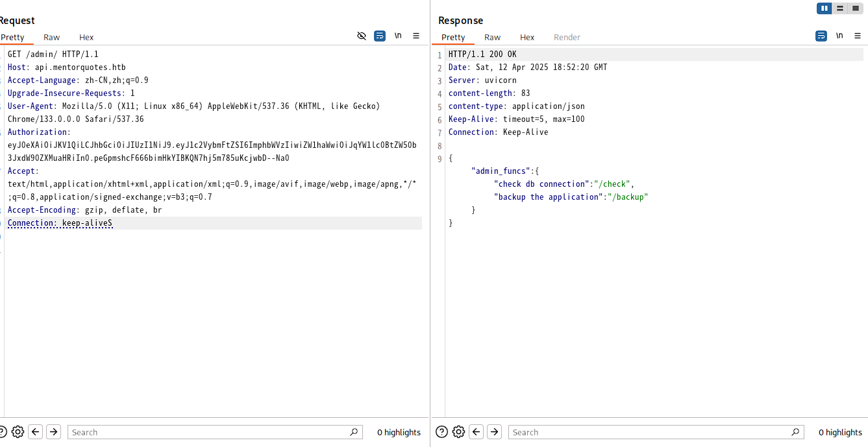
Task: Click the magnifier icon in Request search
Action: coord(354,432)
